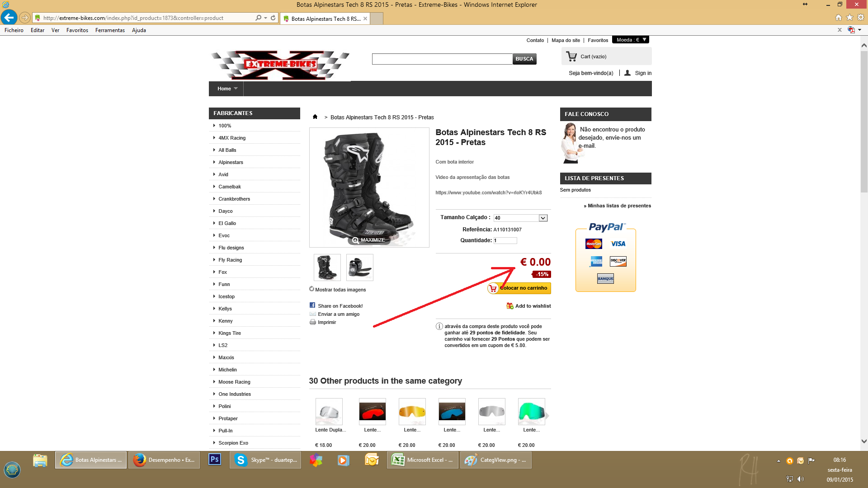This screenshot has width=868, height=488.
Task: Switch to Firefox Desempenho window in taskbar
Action: tap(164, 460)
